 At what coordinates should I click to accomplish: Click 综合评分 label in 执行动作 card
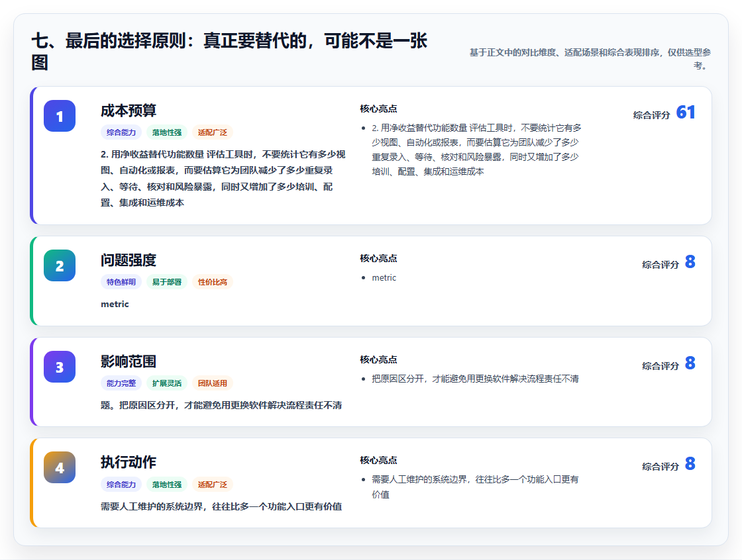point(661,467)
